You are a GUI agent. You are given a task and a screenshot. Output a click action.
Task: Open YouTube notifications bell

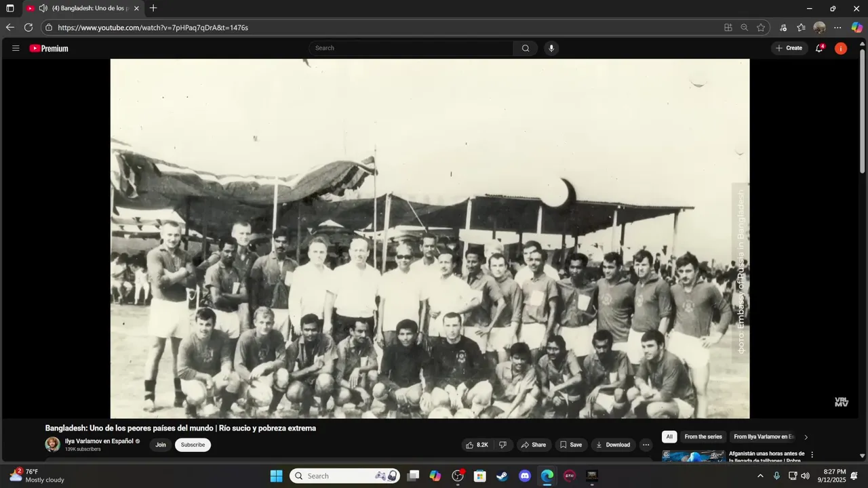820,48
